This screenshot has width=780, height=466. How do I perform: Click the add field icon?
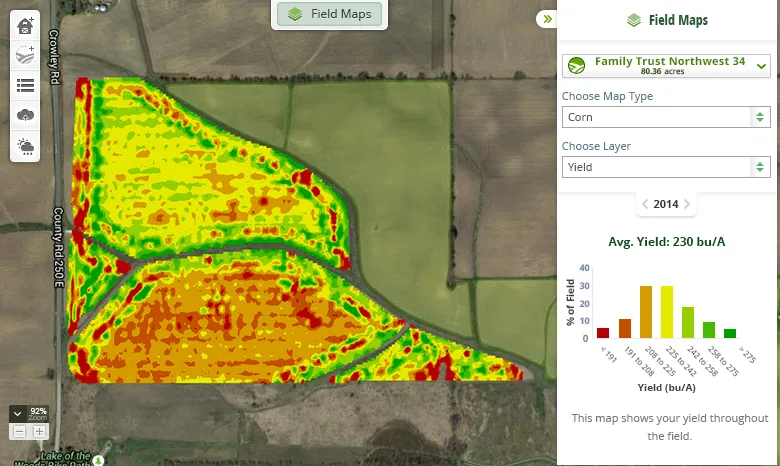tap(25, 55)
